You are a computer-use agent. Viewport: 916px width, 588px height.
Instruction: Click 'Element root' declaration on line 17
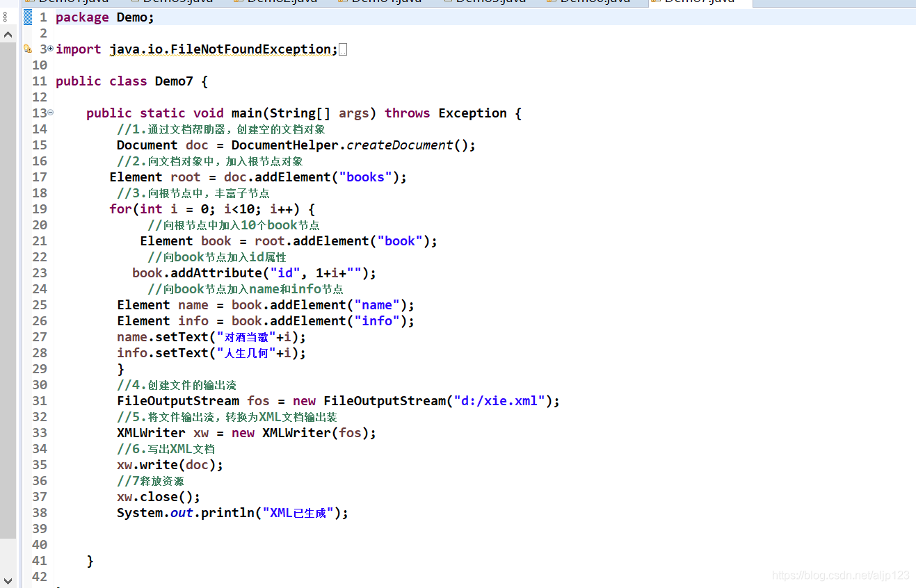pyautogui.click(x=155, y=177)
